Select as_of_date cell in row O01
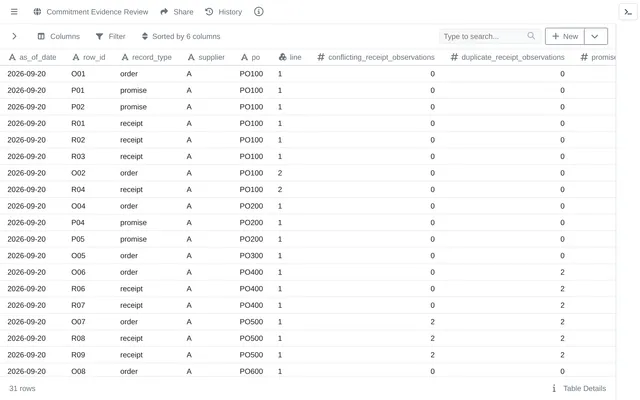This screenshot has width=640, height=400. (27, 74)
